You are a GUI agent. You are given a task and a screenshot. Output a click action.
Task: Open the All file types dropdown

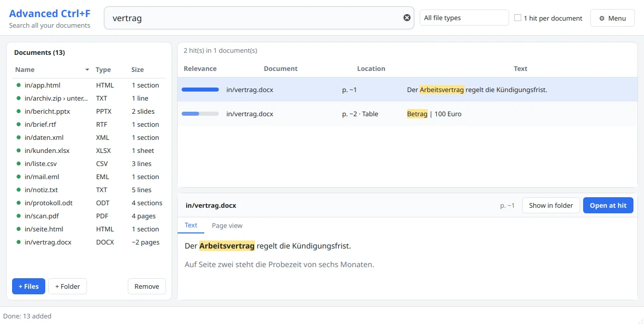[x=464, y=18]
